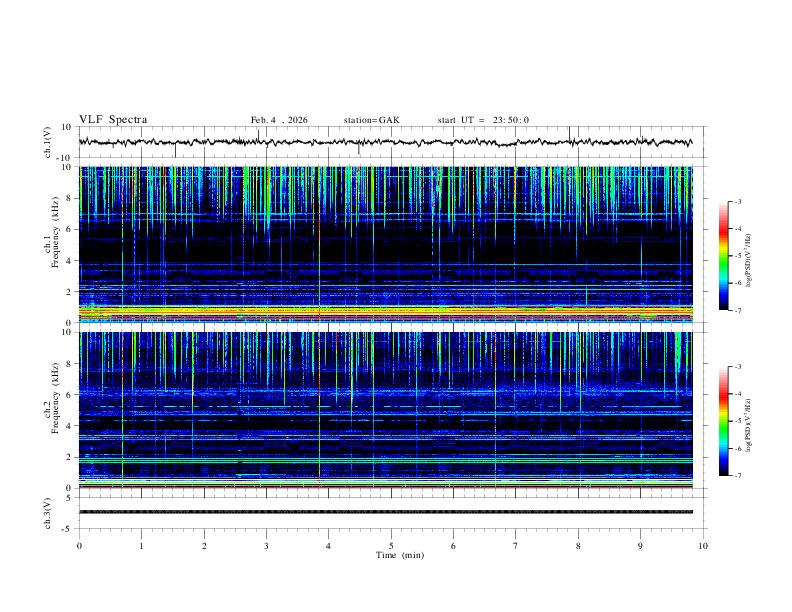
Task: Click the Time axis tick label "5"
Action: tap(391, 546)
